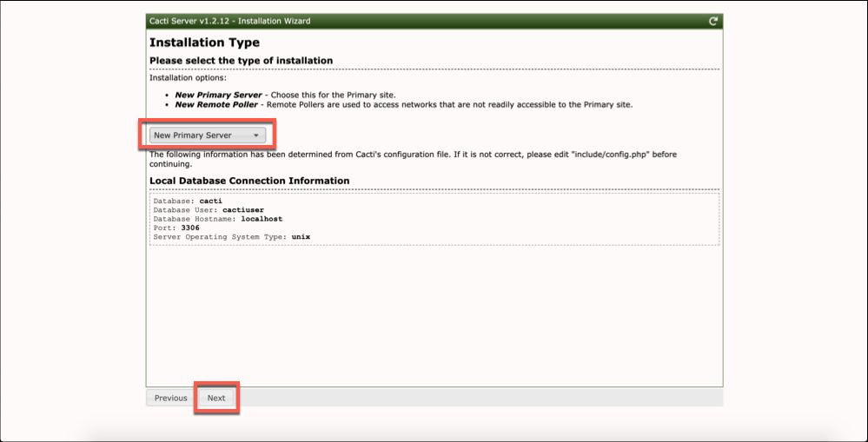Click the Database Hostname: localhost line
This screenshot has width=868, height=442.
tap(218, 219)
